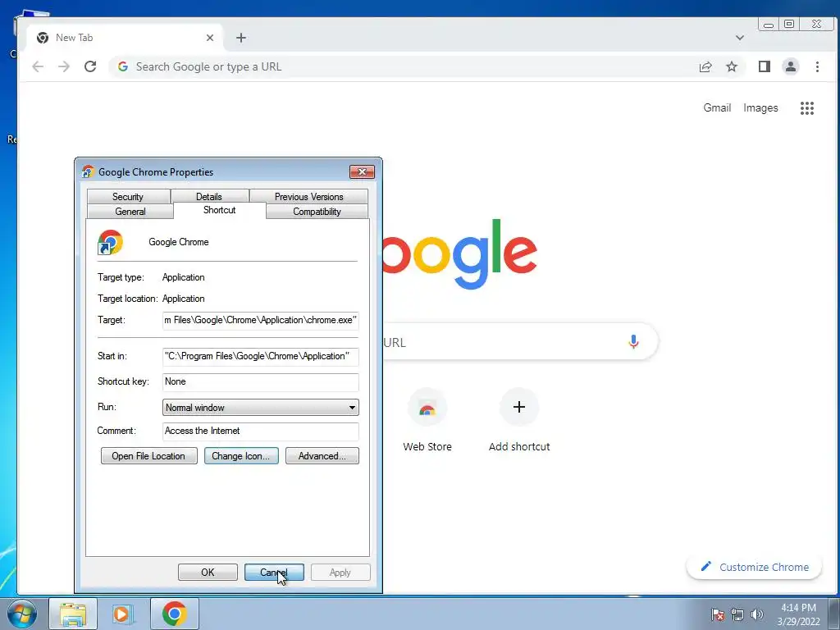Click the Google Chrome shortcut icon in Properties
840x630 pixels.
click(x=111, y=242)
